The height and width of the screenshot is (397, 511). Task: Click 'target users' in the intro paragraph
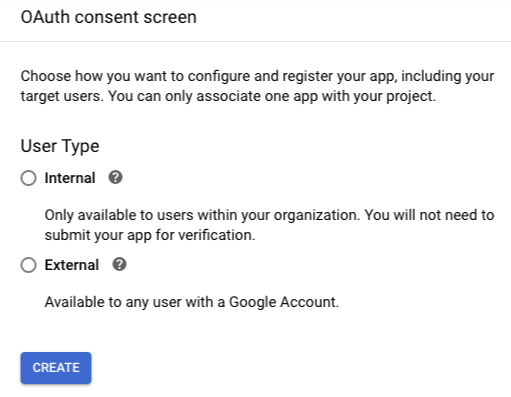(61, 96)
